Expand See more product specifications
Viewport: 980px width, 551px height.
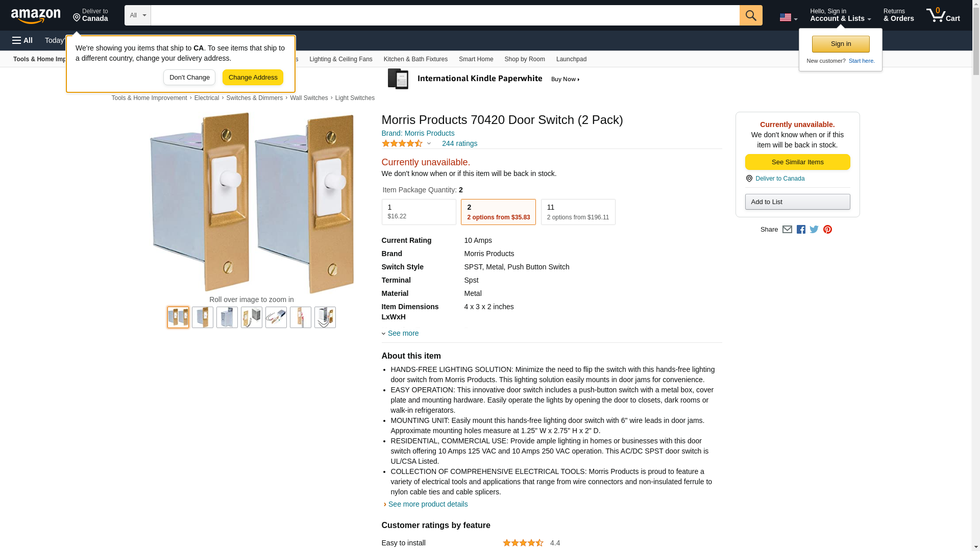pos(402,333)
